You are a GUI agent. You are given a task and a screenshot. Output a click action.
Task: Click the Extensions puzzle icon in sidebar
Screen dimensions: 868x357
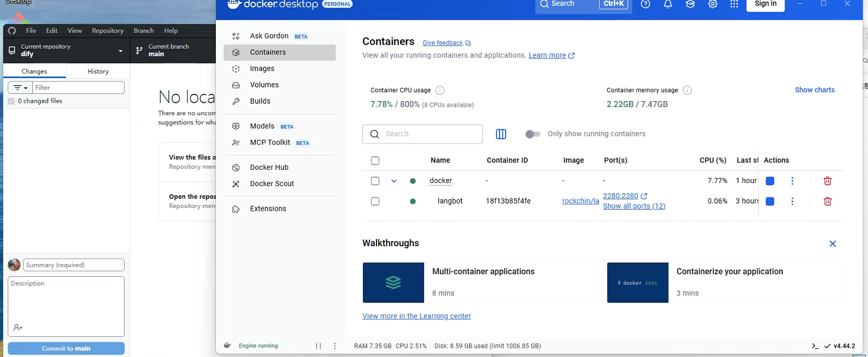pyautogui.click(x=236, y=209)
